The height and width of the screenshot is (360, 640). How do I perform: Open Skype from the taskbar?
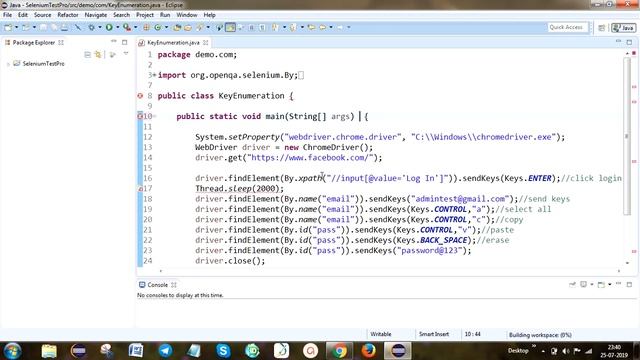[x=223, y=351]
